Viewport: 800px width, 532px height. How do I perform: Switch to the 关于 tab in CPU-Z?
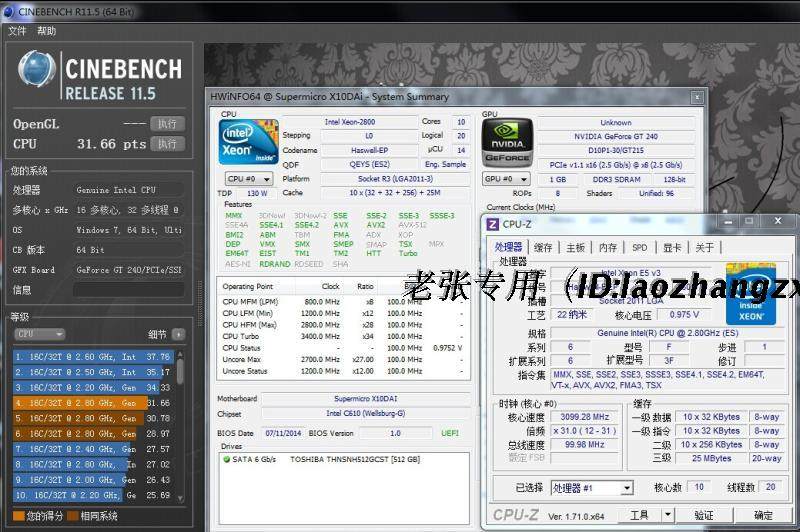pyautogui.click(x=705, y=247)
